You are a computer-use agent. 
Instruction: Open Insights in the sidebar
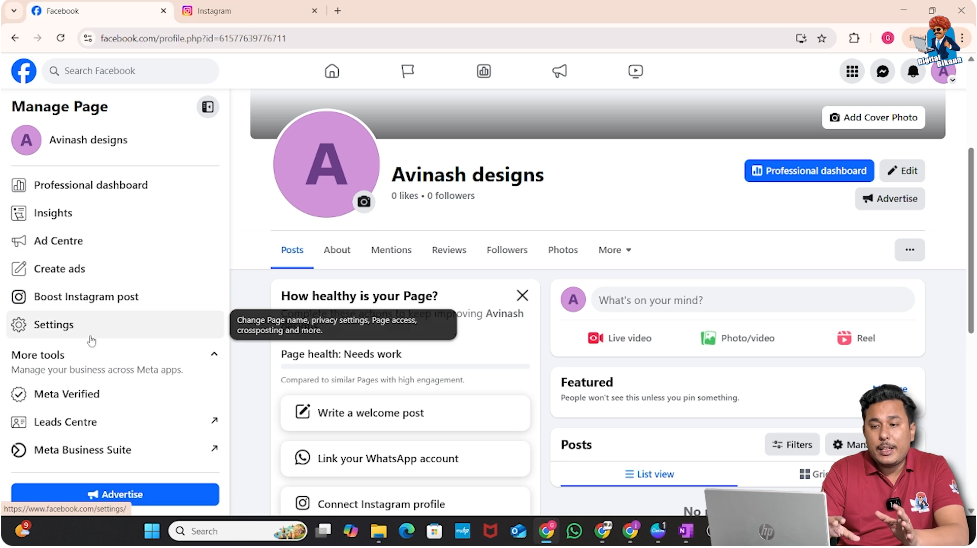(115, 213)
